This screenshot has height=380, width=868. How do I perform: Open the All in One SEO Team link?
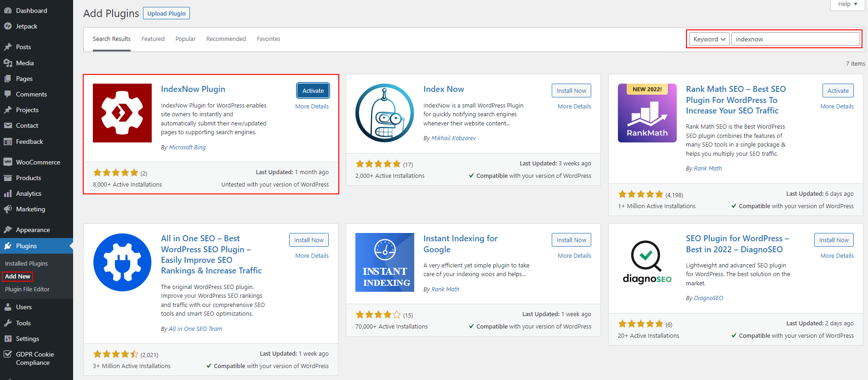tap(195, 329)
